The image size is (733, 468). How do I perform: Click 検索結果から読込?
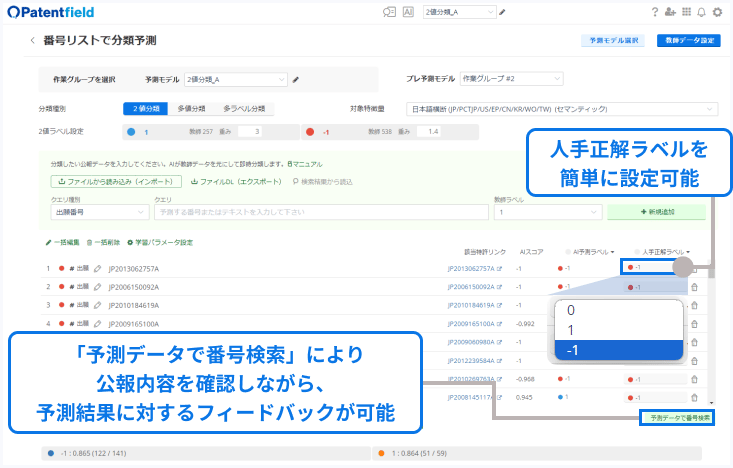[x=323, y=181]
